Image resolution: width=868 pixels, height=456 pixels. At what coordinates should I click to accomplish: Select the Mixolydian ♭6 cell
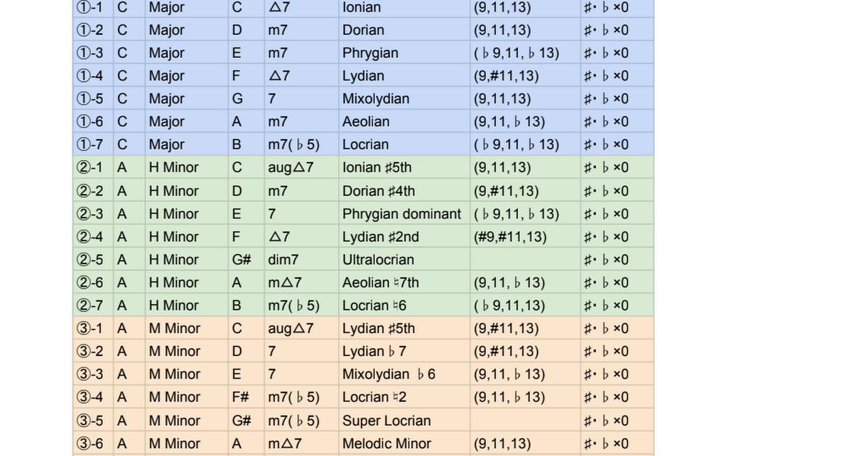(x=403, y=374)
